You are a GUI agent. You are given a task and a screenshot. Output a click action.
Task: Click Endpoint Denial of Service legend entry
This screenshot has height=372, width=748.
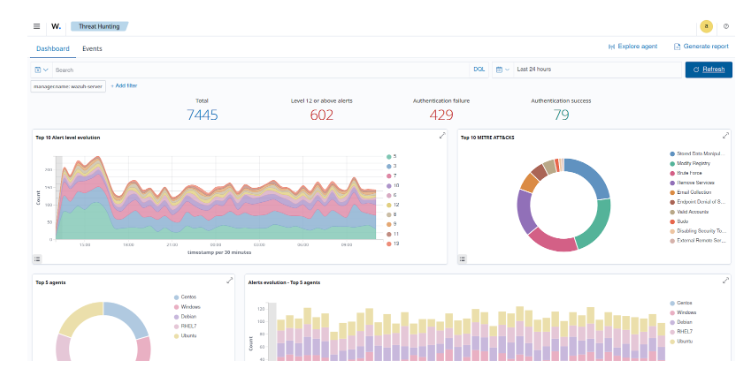tap(697, 202)
